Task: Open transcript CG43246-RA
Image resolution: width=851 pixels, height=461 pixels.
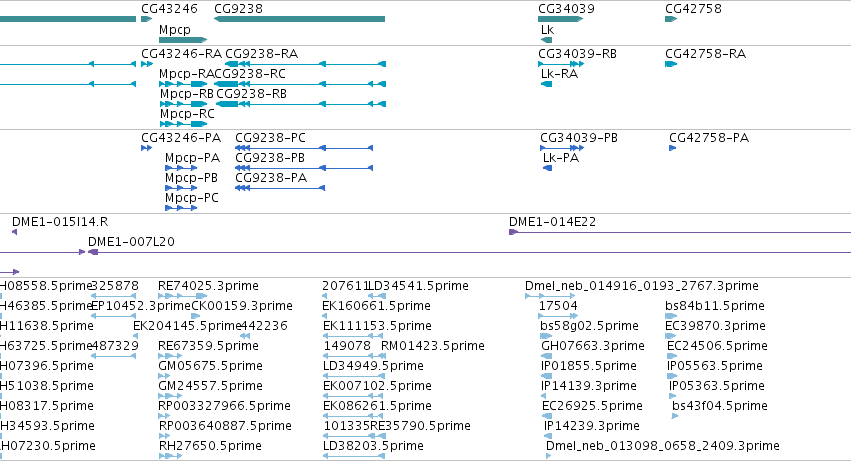Action: pos(181,54)
